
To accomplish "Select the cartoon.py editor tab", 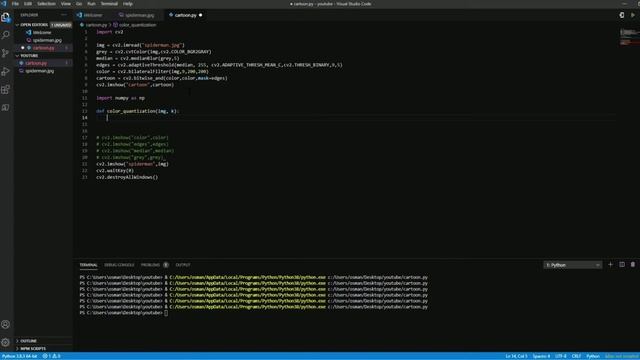I will 185,15.
